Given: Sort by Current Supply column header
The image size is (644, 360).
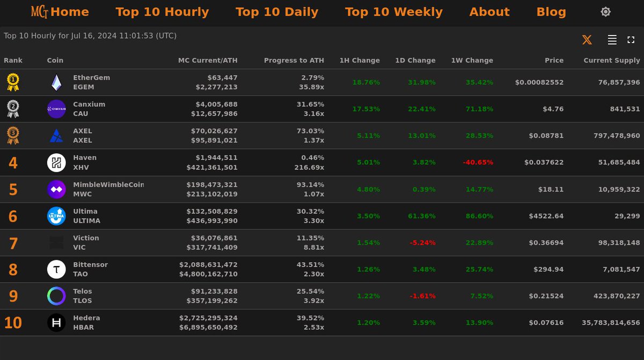Looking at the screenshot, I should tap(612, 60).
